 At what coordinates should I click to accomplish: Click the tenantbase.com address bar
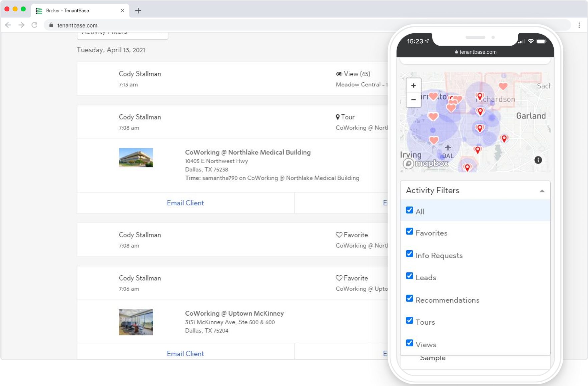coord(307,25)
